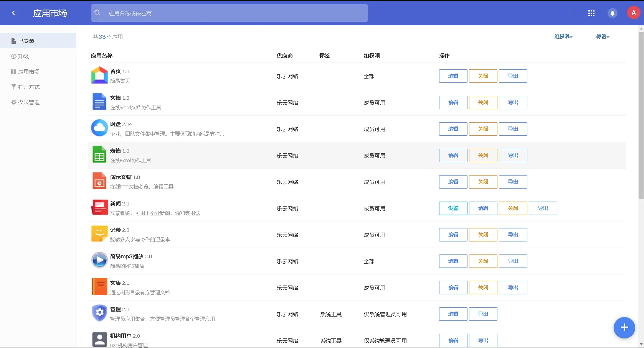Click the 文档 app icon
The width and height of the screenshot is (644, 348).
pyautogui.click(x=99, y=102)
